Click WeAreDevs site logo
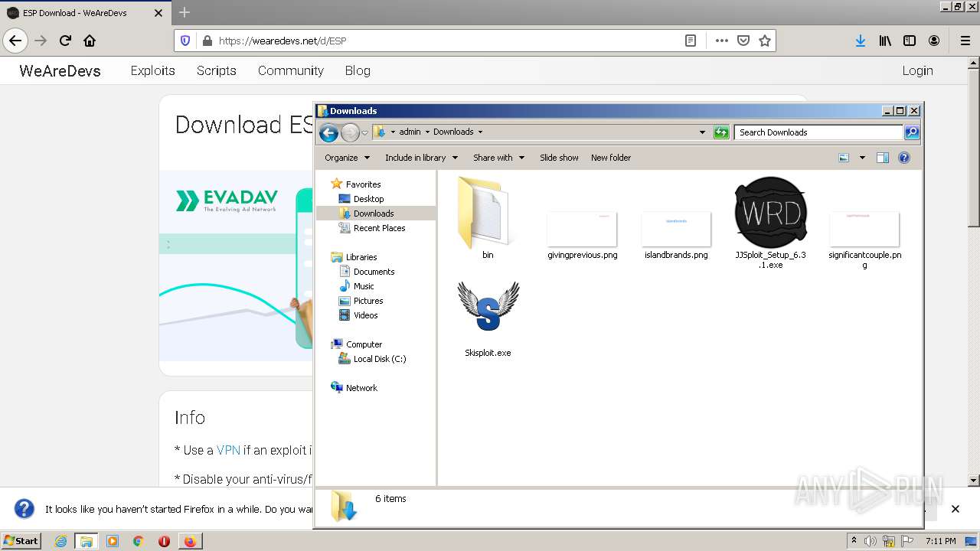This screenshot has height=551, width=980. [x=60, y=70]
